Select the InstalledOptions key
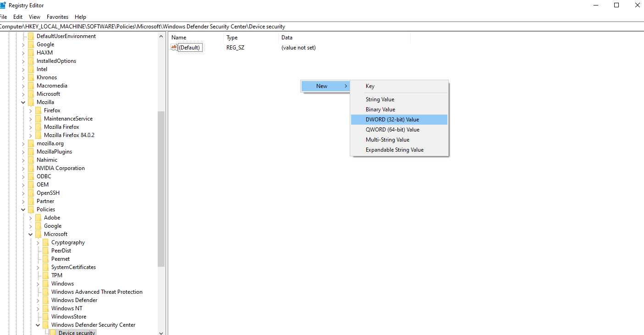The height and width of the screenshot is (335, 644). (x=56, y=61)
